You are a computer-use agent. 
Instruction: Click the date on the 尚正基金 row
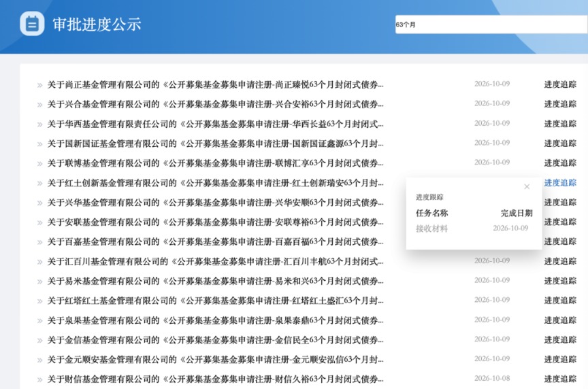492,84
